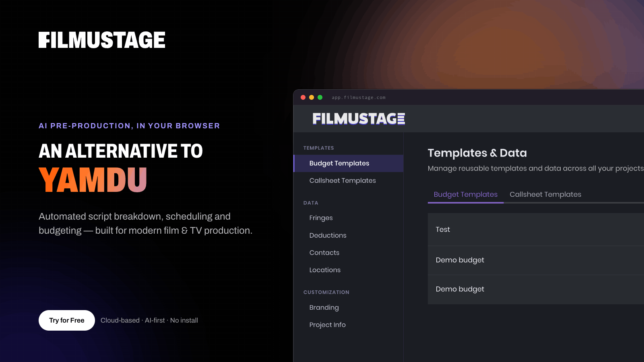Click the green maximize window dot
This screenshot has width=644, height=362.
pos(320,97)
